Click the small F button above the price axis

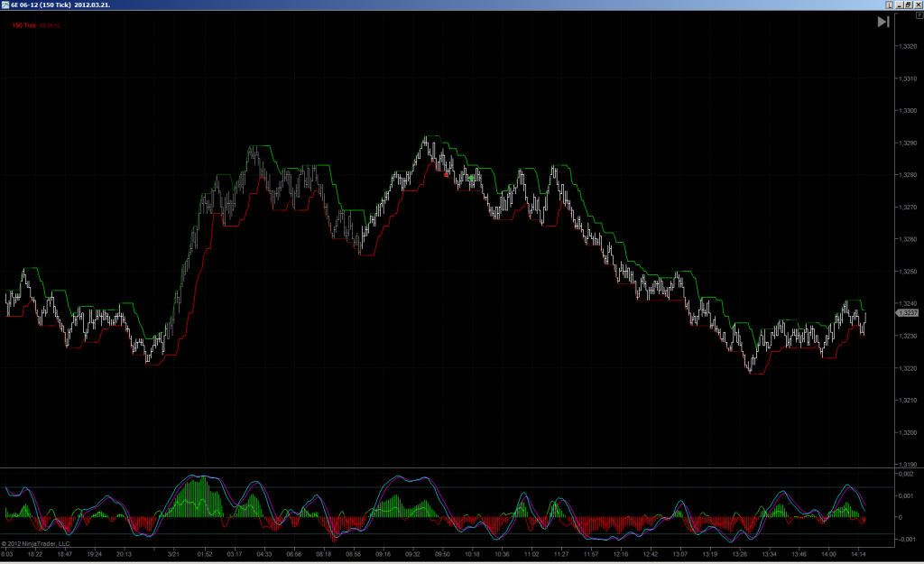coord(919,16)
